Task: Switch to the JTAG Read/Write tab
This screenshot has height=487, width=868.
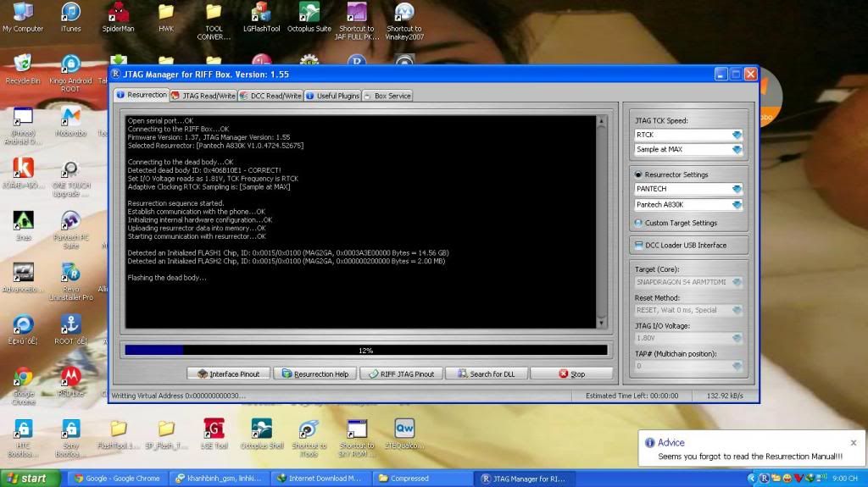Action: click(203, 96)
